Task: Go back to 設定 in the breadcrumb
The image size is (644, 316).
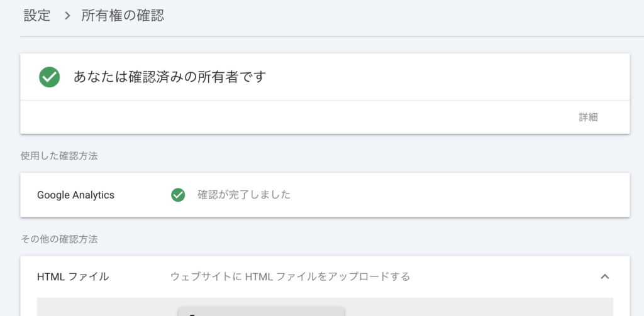Action: pos(37,16)
